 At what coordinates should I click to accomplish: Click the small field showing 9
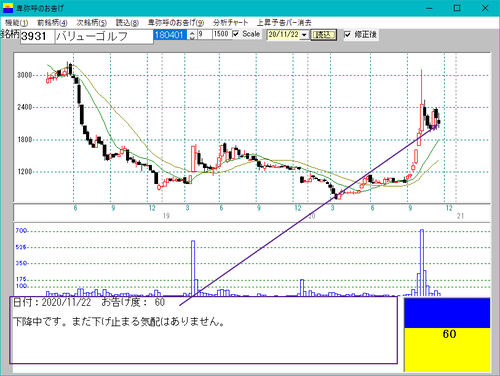(x=205, y=34)
